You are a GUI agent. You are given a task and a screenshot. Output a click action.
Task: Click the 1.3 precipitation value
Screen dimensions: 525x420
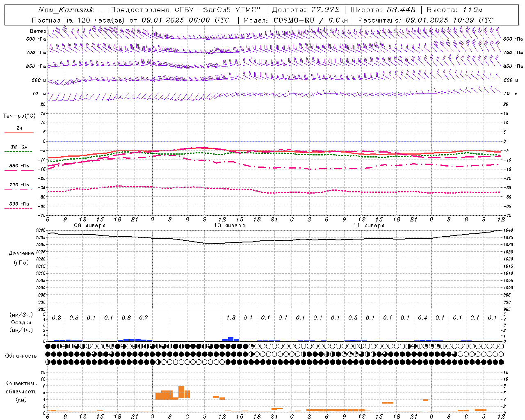(x=231, y=318)
